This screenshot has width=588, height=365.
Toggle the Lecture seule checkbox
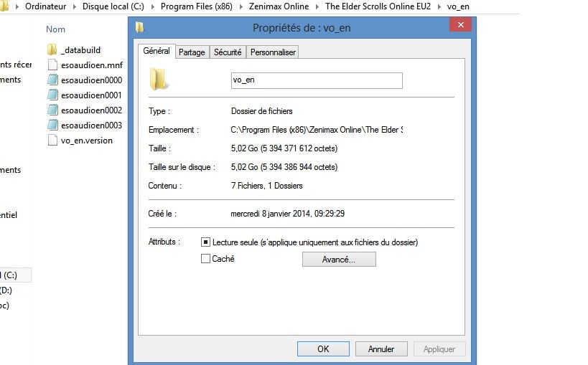click(205, 242)
